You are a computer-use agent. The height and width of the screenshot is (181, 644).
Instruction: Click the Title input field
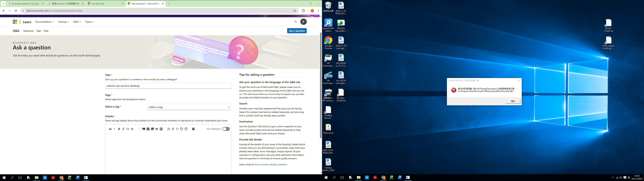point(168,86)
